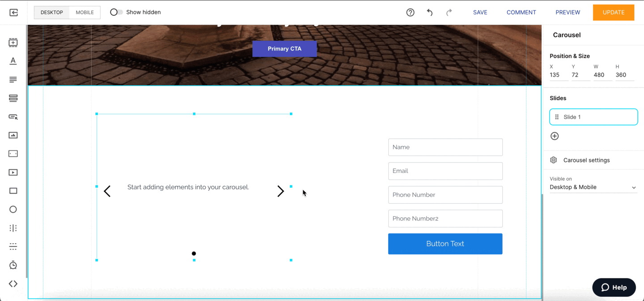Select the image element tool
Image resolution: width=644 pixels, height=301 pixels.
pyautogui.click(x=13, y=135)
